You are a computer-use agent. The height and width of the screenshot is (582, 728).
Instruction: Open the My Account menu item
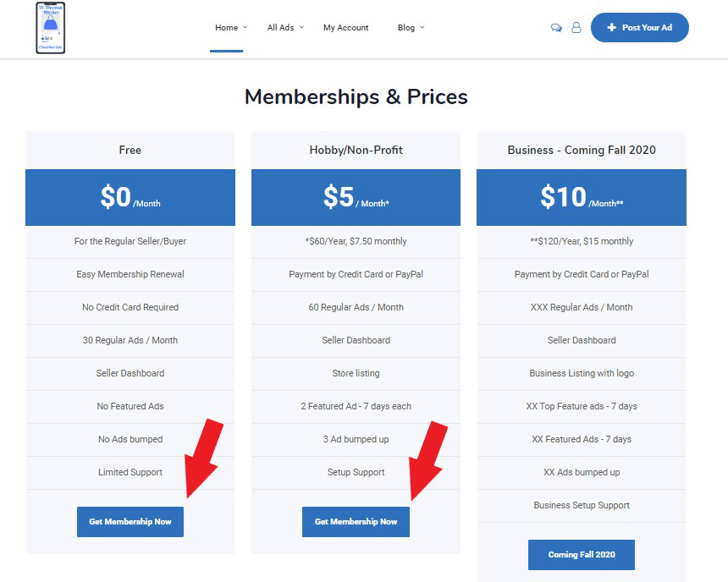coord(346,28)
